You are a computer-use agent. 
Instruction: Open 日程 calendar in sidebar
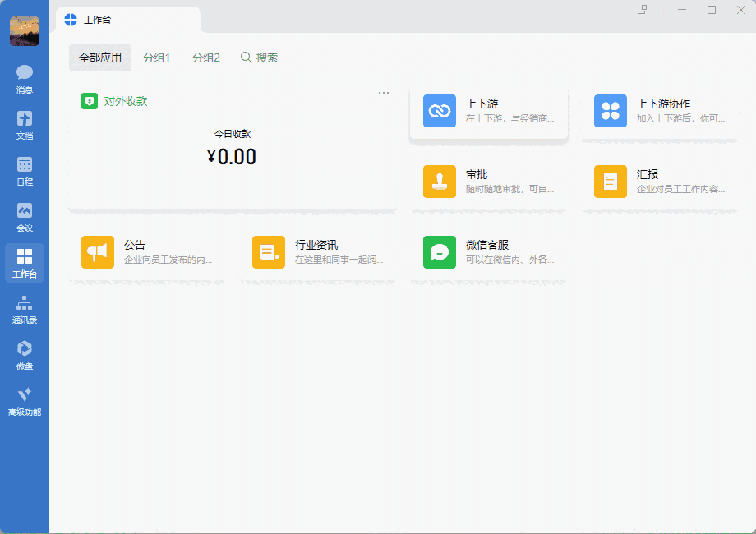tap(24, 170)
